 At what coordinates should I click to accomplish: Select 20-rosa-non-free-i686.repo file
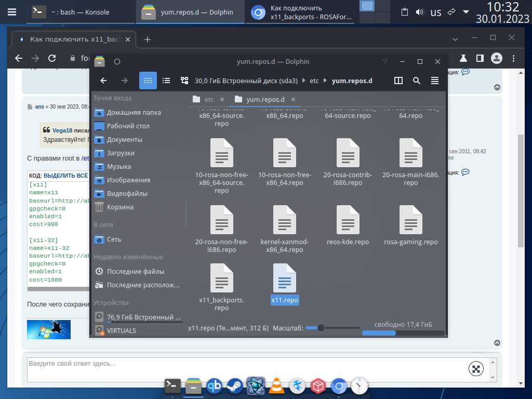221,229
